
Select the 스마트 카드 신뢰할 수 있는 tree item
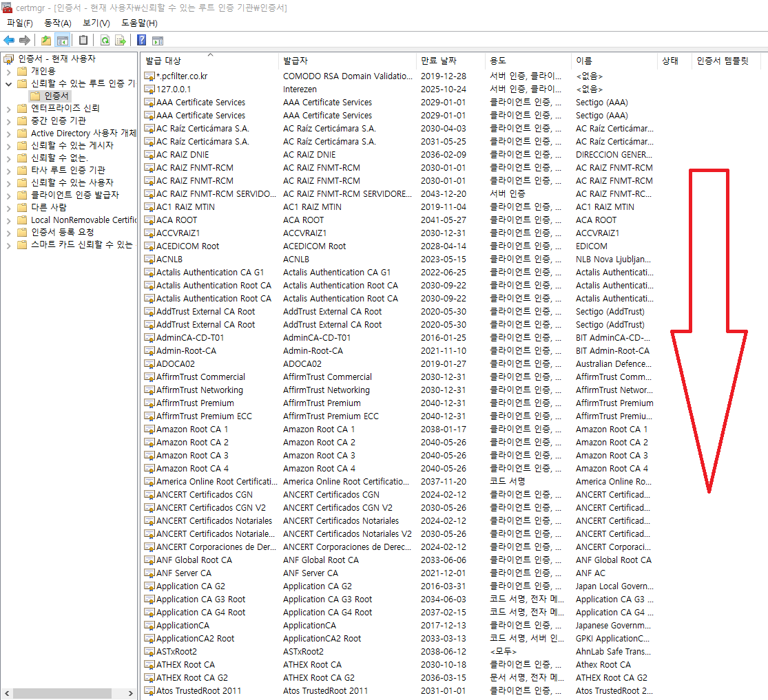click(x=82, y=244)
